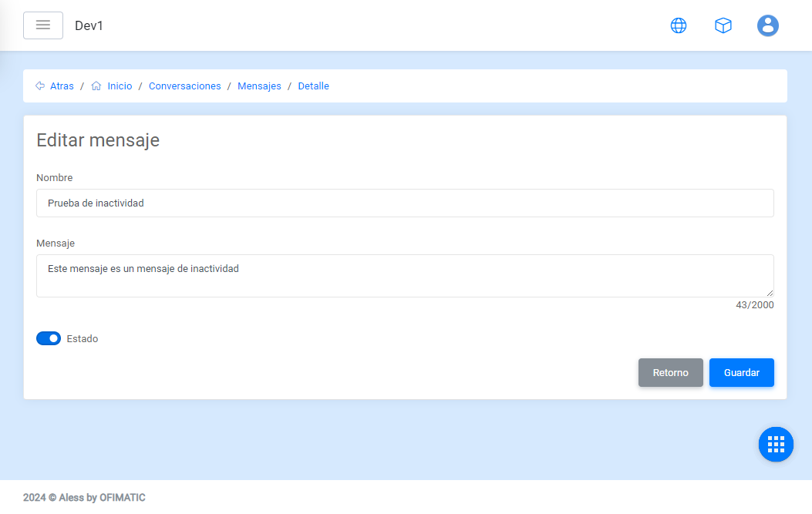Open the cube modules icon

723,25
